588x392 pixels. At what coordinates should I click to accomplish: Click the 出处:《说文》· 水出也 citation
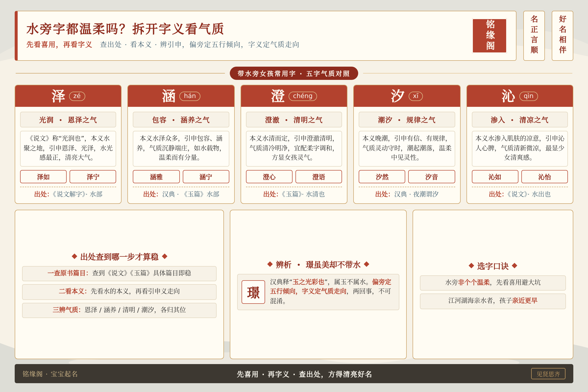pos(520,194)
